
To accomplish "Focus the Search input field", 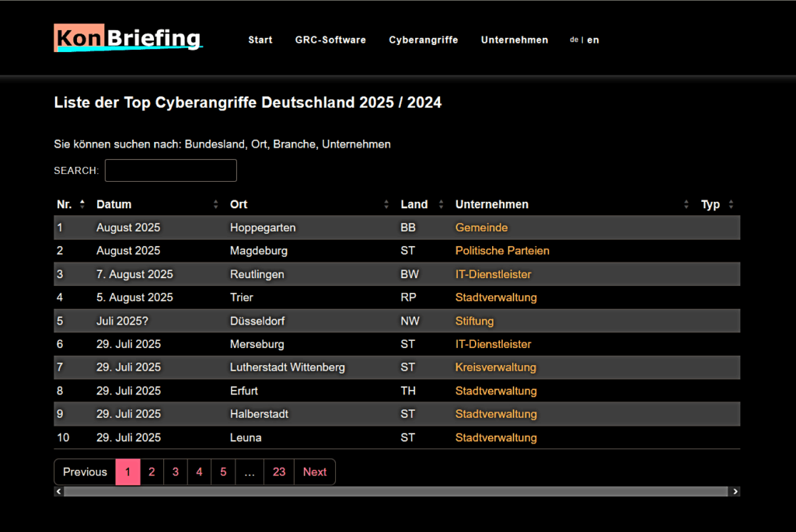I will pyautogui.click(x=170, y=170).
